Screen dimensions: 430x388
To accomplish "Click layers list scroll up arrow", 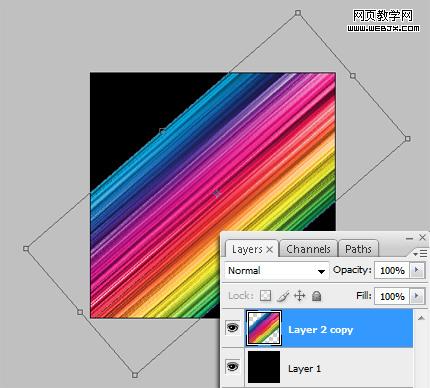I will (x=421, y=318).
